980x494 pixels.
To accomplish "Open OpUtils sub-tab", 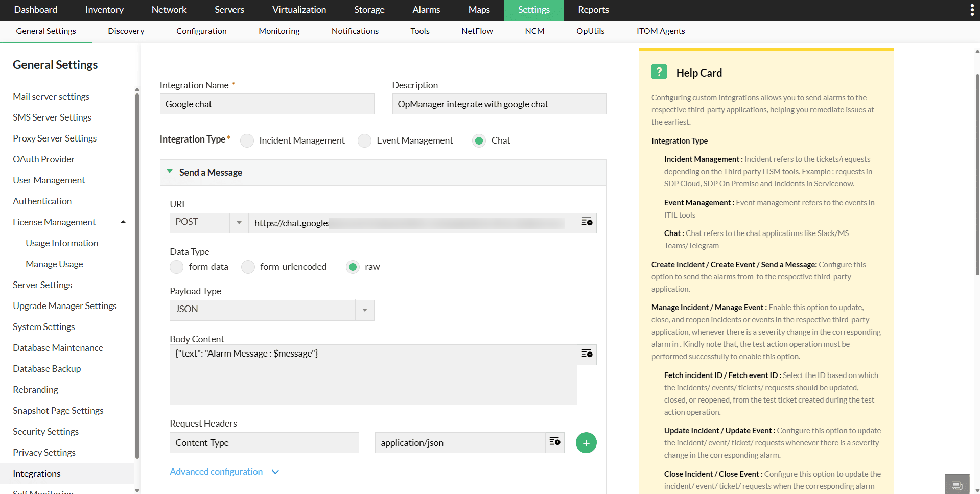I will tap(591, 31).
